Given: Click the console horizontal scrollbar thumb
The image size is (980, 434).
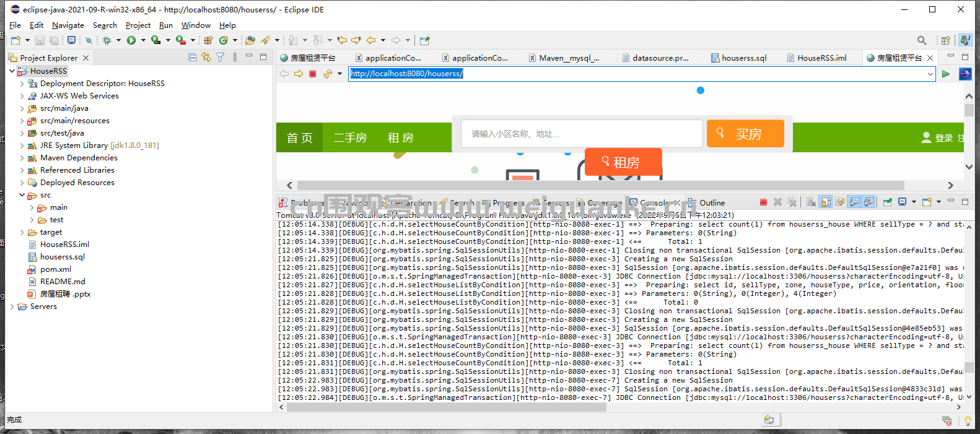Looking at the screenshot, I should pos(446,407).
